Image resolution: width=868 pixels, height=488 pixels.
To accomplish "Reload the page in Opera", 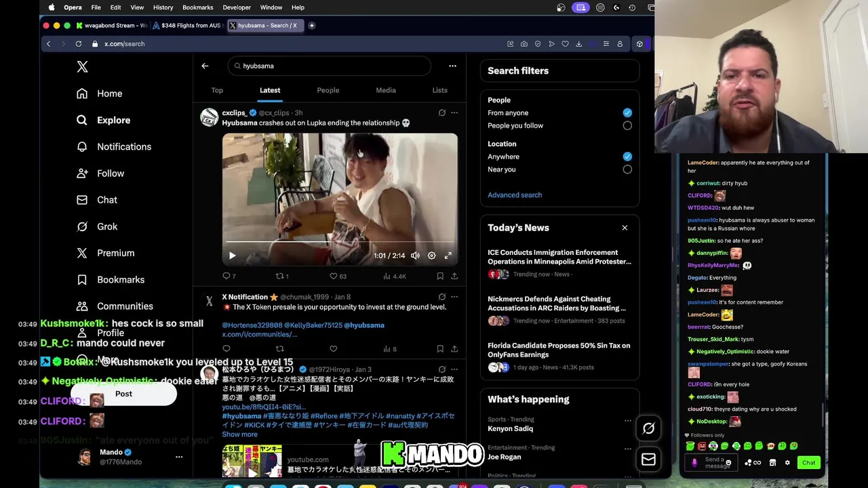I will click(79, 43).
